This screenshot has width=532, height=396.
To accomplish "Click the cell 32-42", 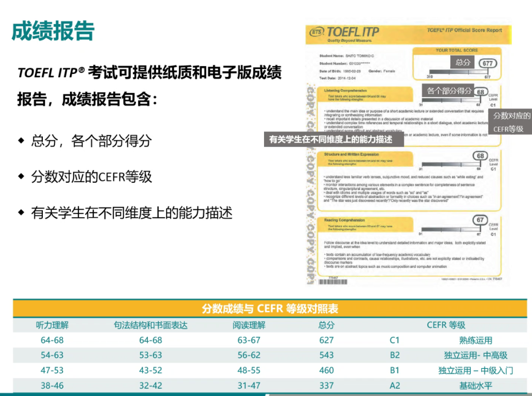I will 151,386.
